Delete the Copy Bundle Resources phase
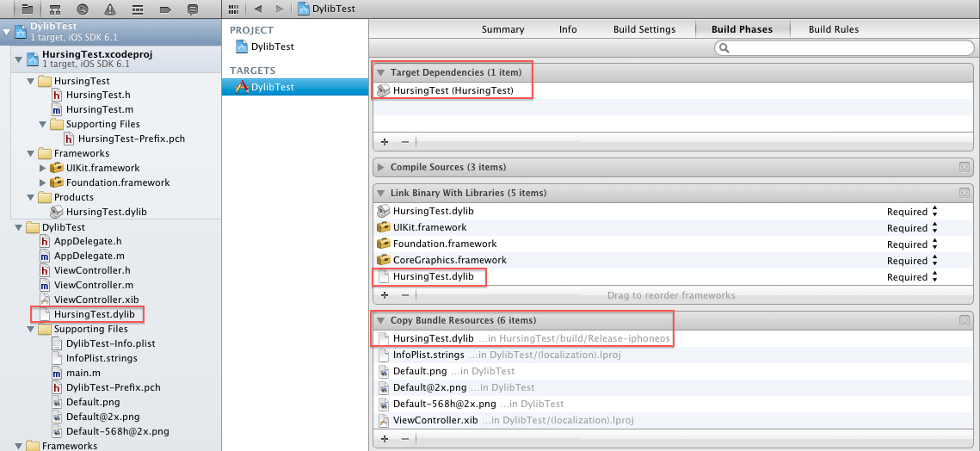980x451 pixels. coord(964,321)
